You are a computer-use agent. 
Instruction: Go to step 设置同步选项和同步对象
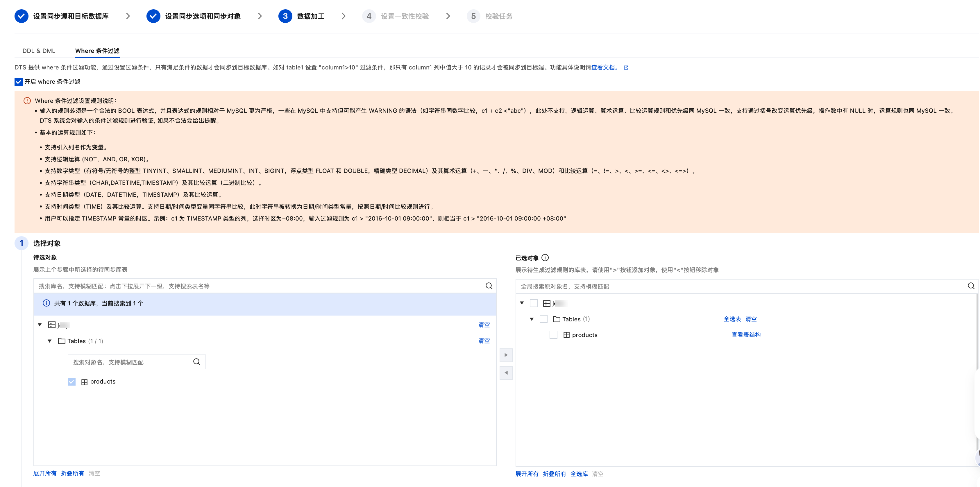coord(203,16)
